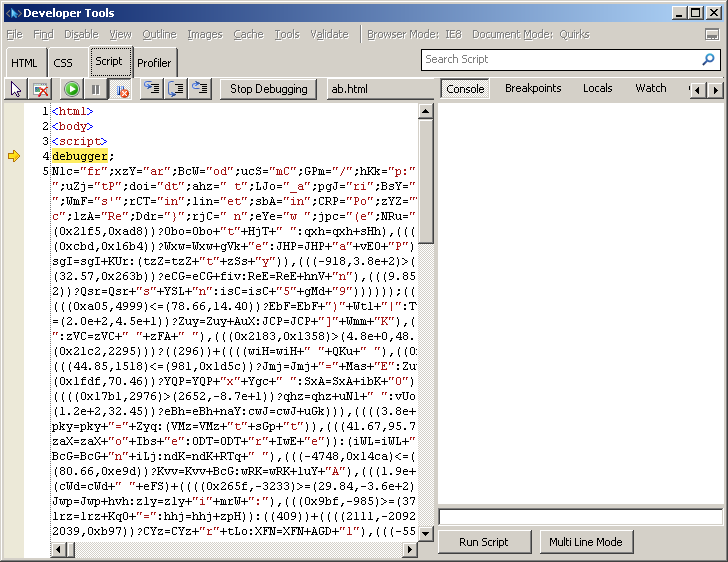Click the Run Script button
The height and width of the screenshot is (562, 728).
[483, 542]
